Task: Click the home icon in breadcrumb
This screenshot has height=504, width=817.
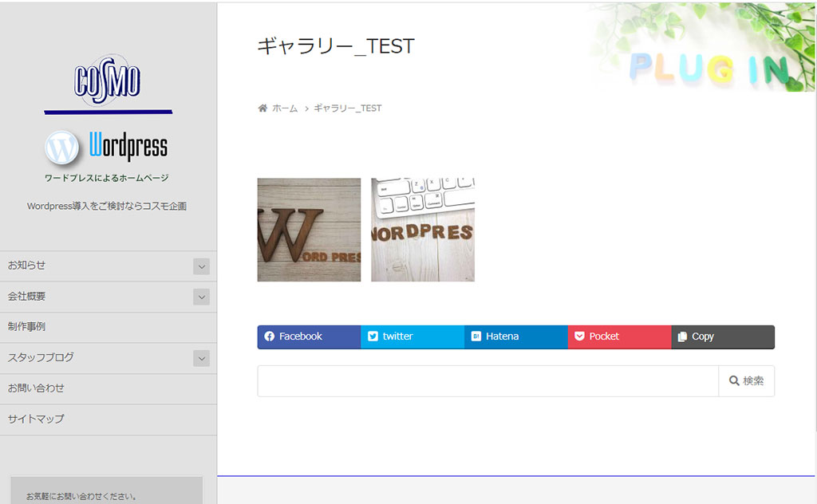Action: pos(262,108)
